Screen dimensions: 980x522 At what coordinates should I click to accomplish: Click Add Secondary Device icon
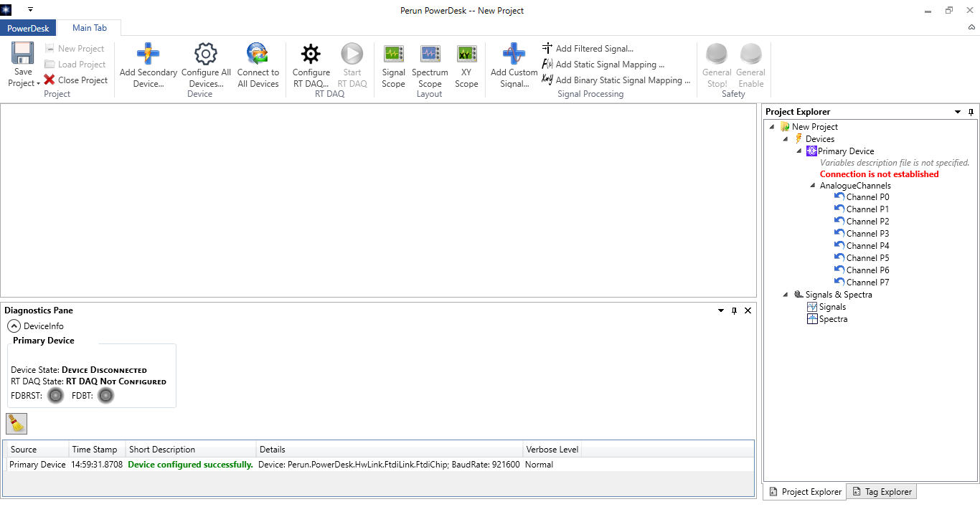(148, 54)
